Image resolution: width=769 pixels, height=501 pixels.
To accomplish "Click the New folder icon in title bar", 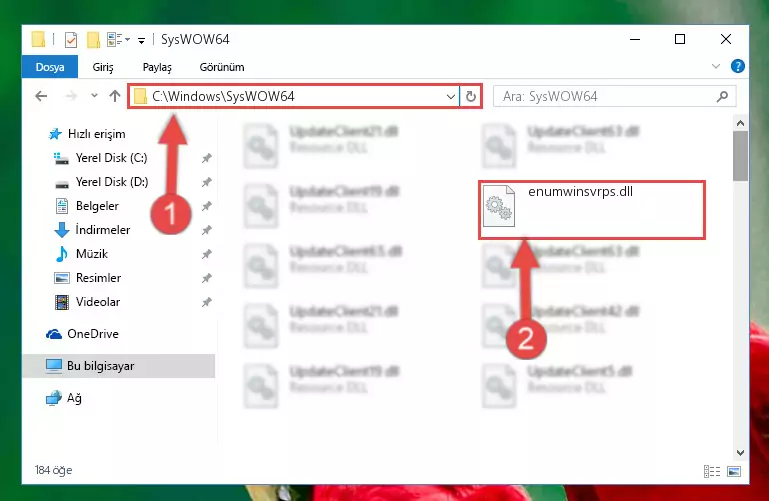I will (x=93, y=39).
